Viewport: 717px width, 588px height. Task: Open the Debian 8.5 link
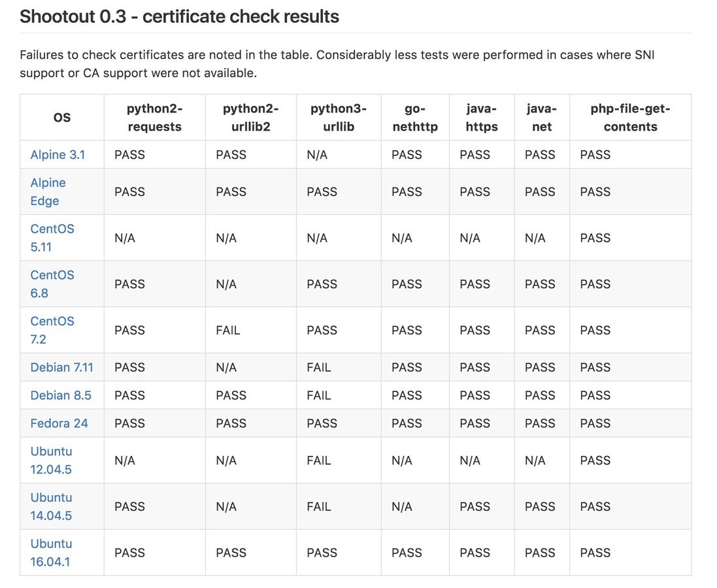61,395
